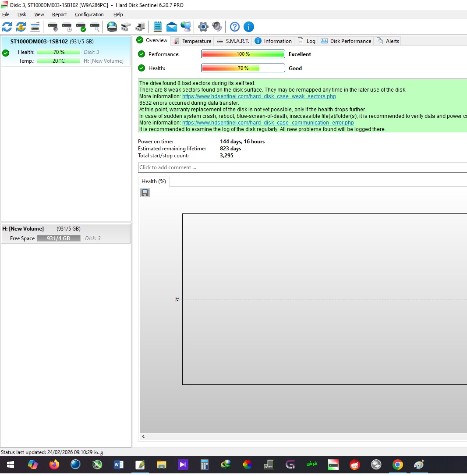Screen dimensions: 467x476
Task: Switch to the S.M.A.R.T. tab
Action: point(233,41)
